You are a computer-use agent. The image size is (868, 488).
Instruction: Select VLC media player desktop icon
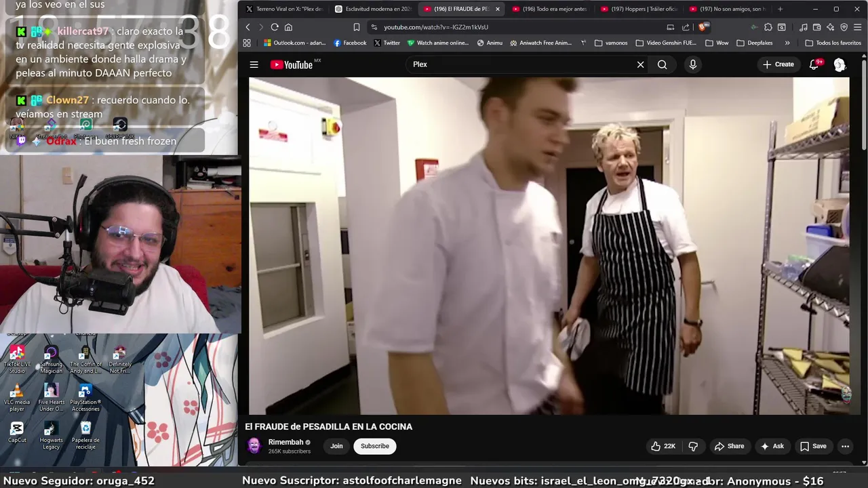(x=17, y=397)
